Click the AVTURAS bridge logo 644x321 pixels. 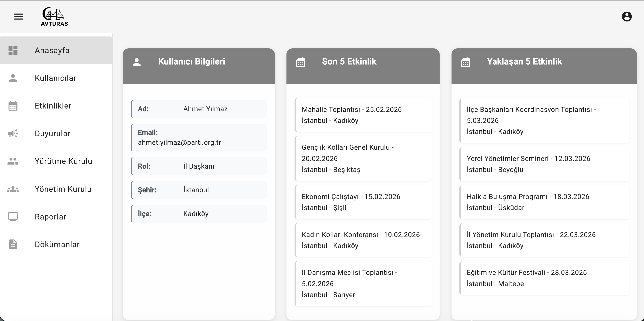(54, 16)
